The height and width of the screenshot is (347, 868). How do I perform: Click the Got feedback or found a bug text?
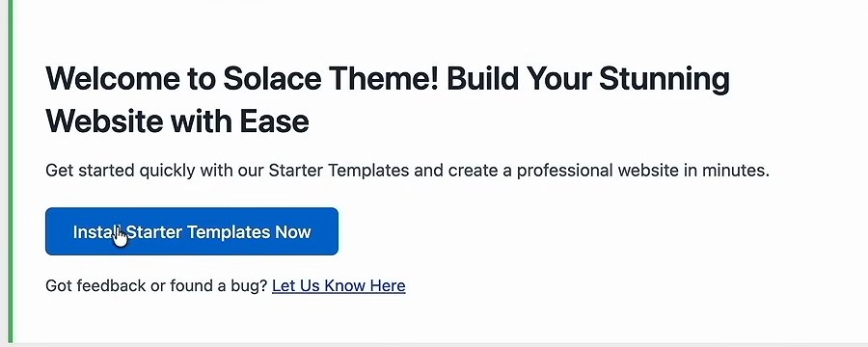(156, 286)
